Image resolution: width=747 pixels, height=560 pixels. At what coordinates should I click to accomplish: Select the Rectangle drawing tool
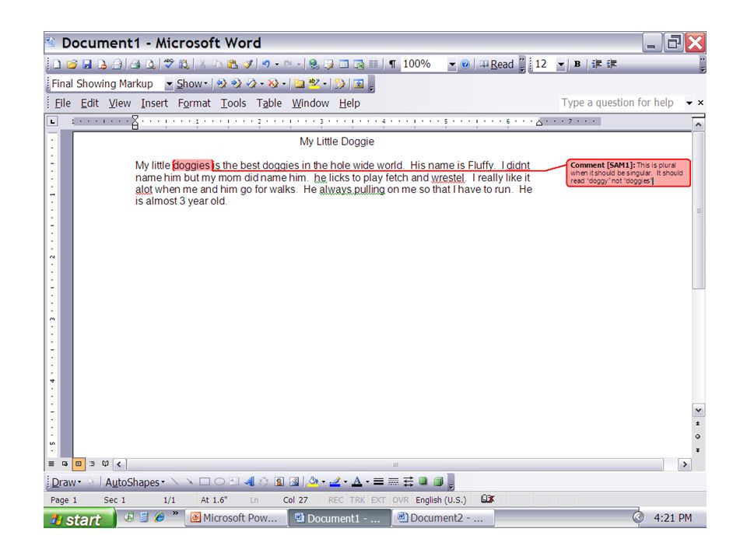pyautogui.click(x=205, y=482)
